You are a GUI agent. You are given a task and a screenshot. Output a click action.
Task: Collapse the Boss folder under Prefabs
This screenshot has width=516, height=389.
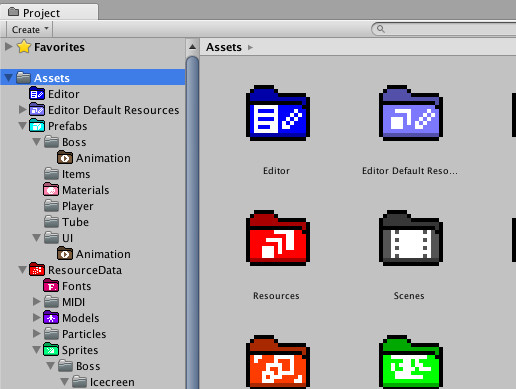pos(37,142)
